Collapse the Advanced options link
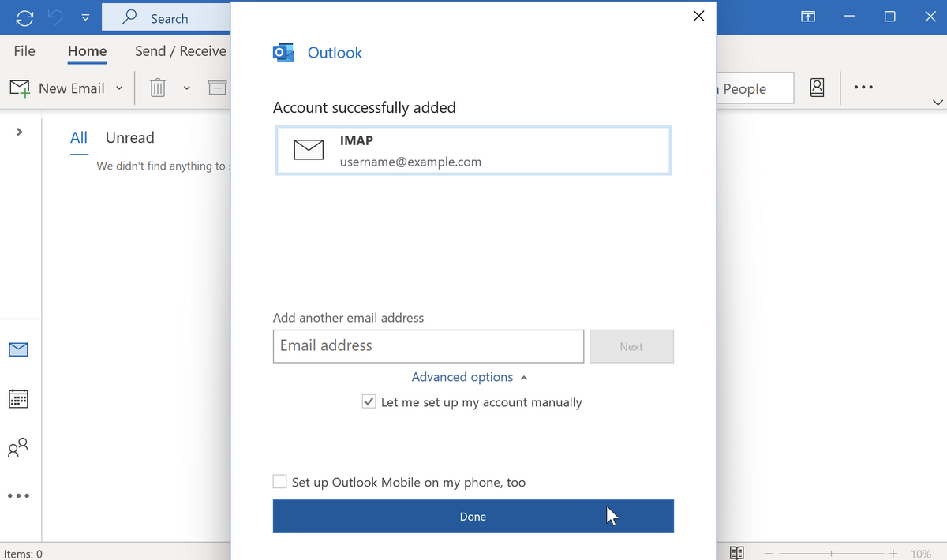This screenshot has width=947, height=560. click(470, 377)
